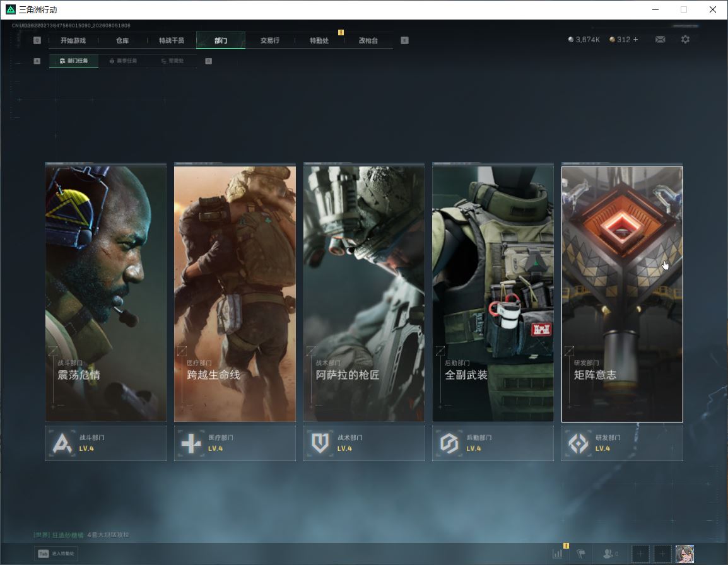The image size is (728, 565).
Task: Open the 跨越生命线 medical mission card
Action: click(235, 294)
